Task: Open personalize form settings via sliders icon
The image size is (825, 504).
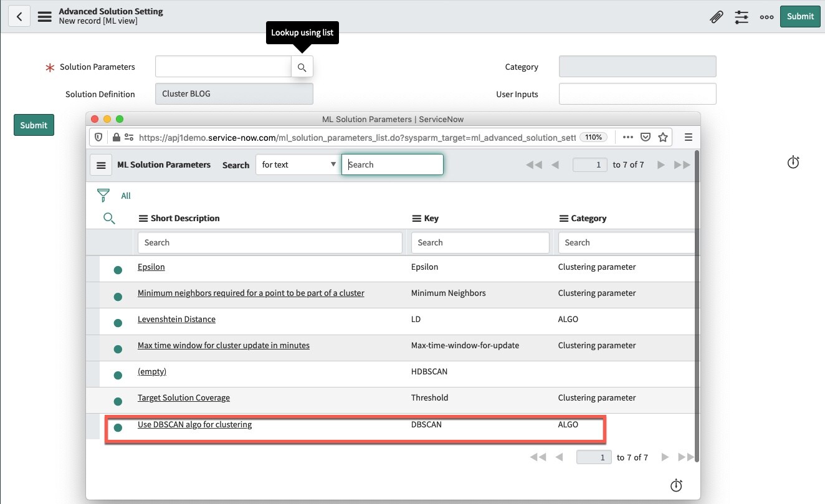Action: click(x=741, y=17)
